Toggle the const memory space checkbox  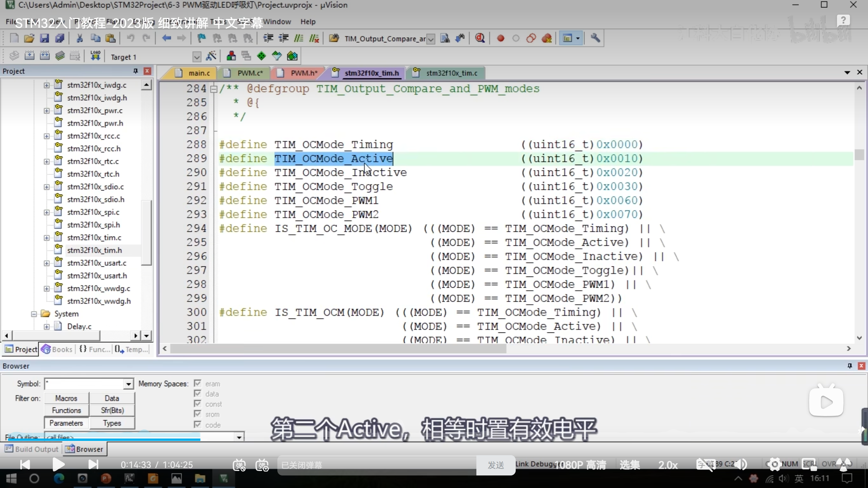(x=198, y=404)
